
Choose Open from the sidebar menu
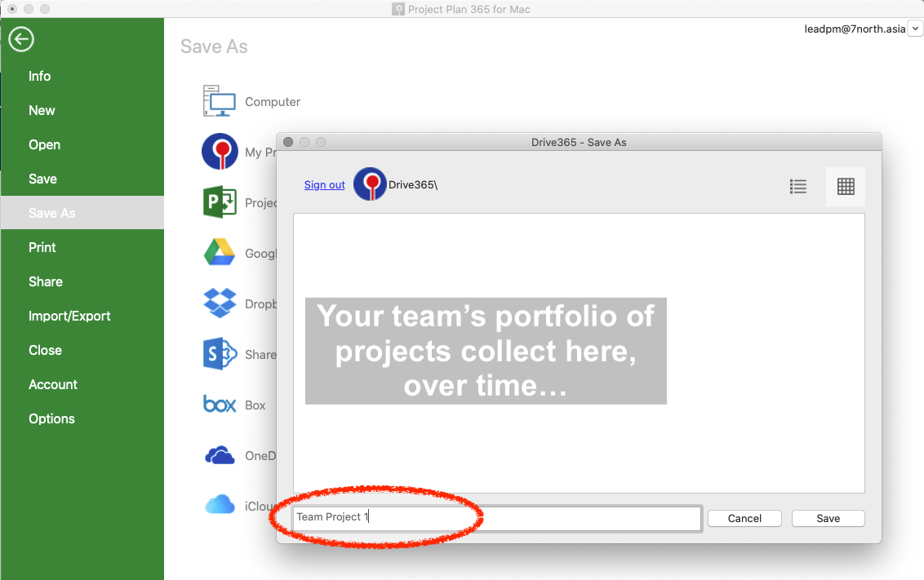click(x=44, y=144)
